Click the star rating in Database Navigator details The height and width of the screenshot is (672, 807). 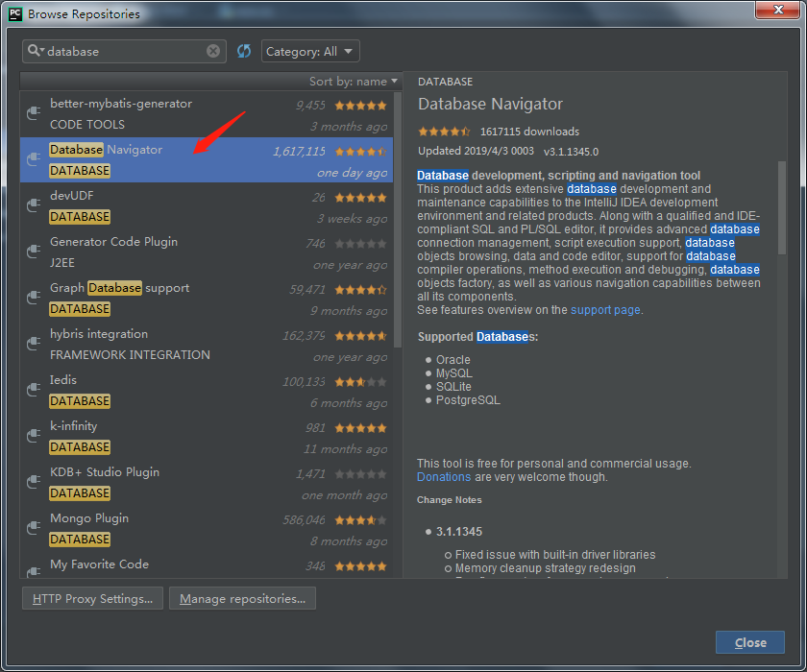[x=444, y=132]
